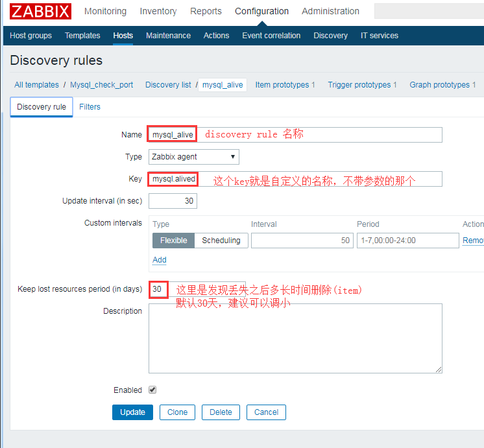This screenshot has width=484, height=448.
Task: Click the Cancel button
Action: pos(266,412)
